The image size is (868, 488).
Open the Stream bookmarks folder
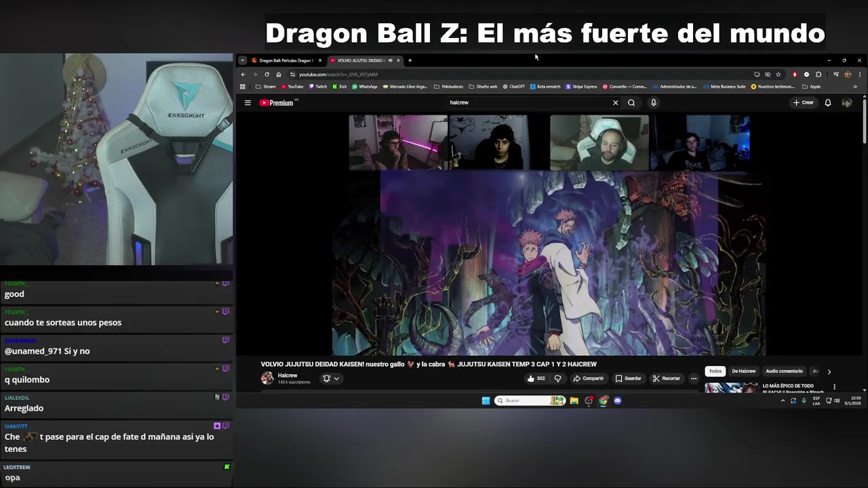[266, 87]
